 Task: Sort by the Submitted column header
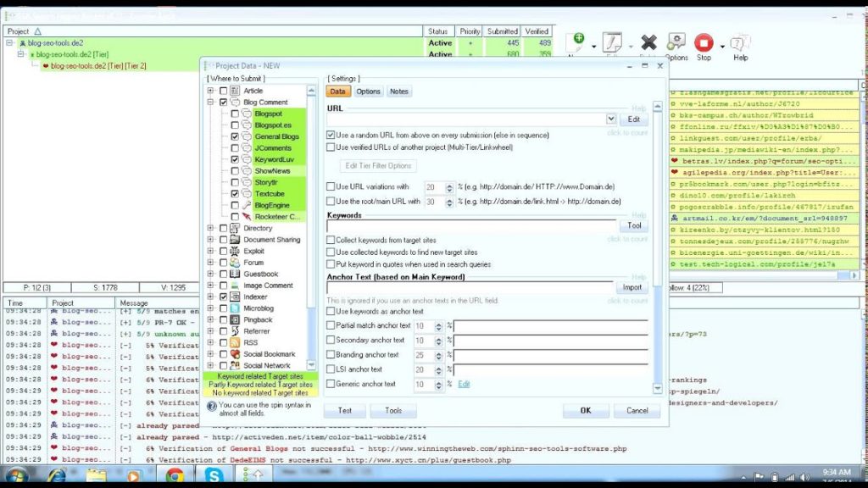pyautogui.click(x=502, y=31)
